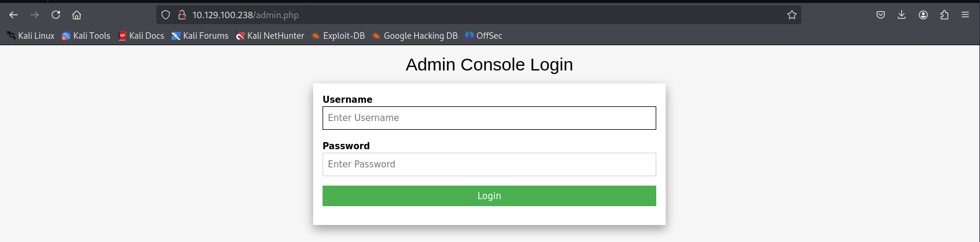Open the tracking protection shield icon

coord(166,15)
